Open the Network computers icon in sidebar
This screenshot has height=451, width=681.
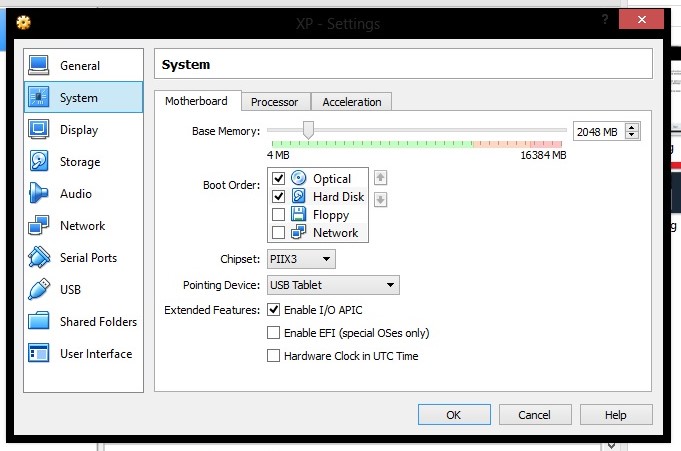[39, 226]
